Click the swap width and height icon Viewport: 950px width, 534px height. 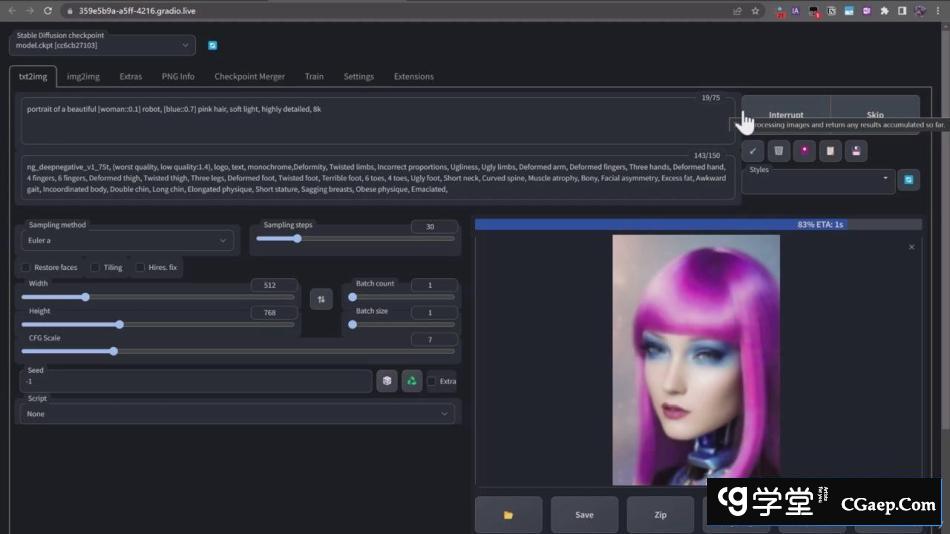[x=321, y=298]
